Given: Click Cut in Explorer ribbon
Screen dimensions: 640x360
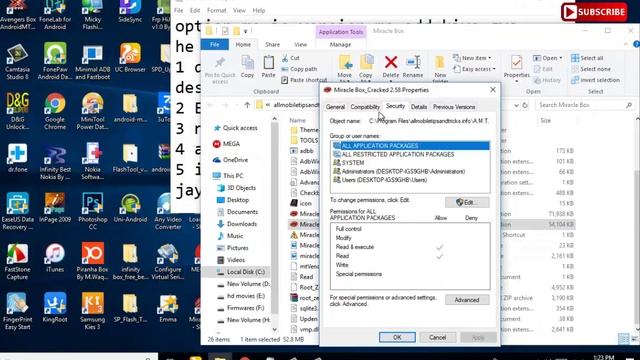Looking at the screenshot, I should coord(291,58).
